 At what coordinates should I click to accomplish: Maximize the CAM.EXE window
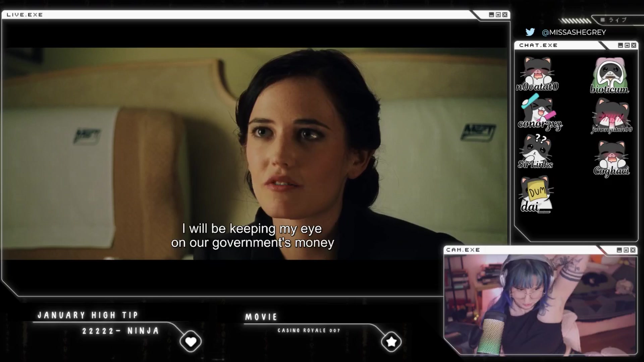pos(626,250)
